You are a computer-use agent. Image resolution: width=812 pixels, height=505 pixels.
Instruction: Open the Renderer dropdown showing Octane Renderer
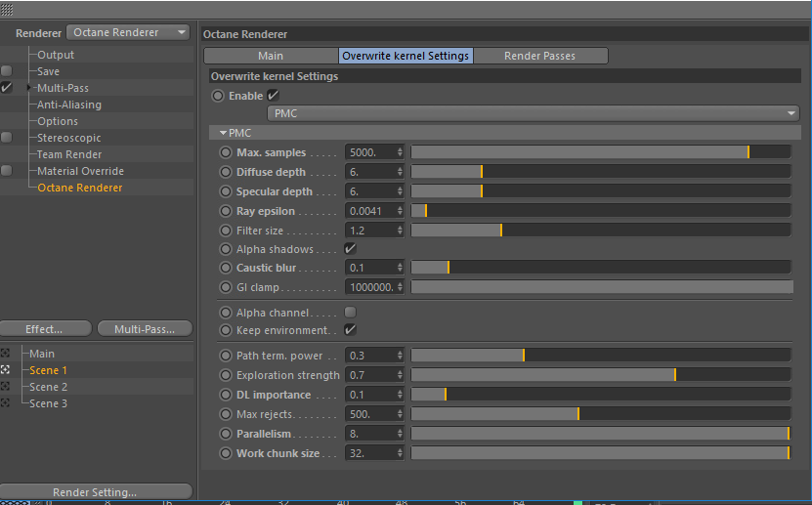(128, 32)
